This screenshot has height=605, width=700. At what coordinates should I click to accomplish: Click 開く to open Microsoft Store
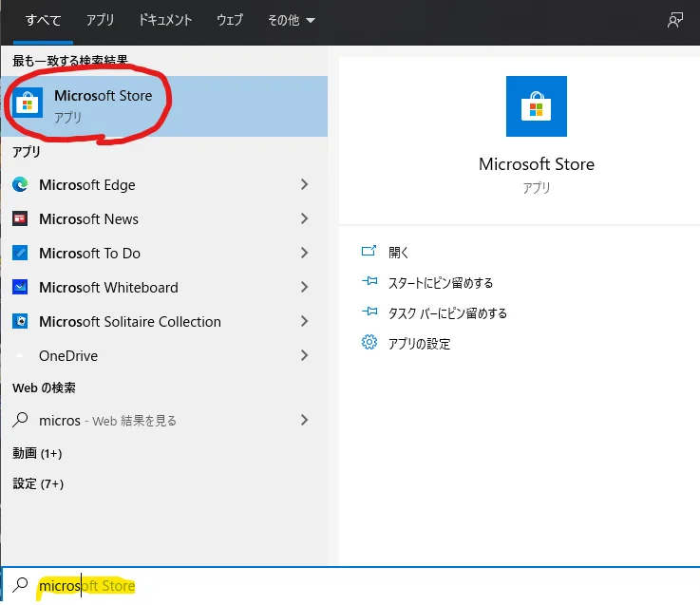click(398, 253)
